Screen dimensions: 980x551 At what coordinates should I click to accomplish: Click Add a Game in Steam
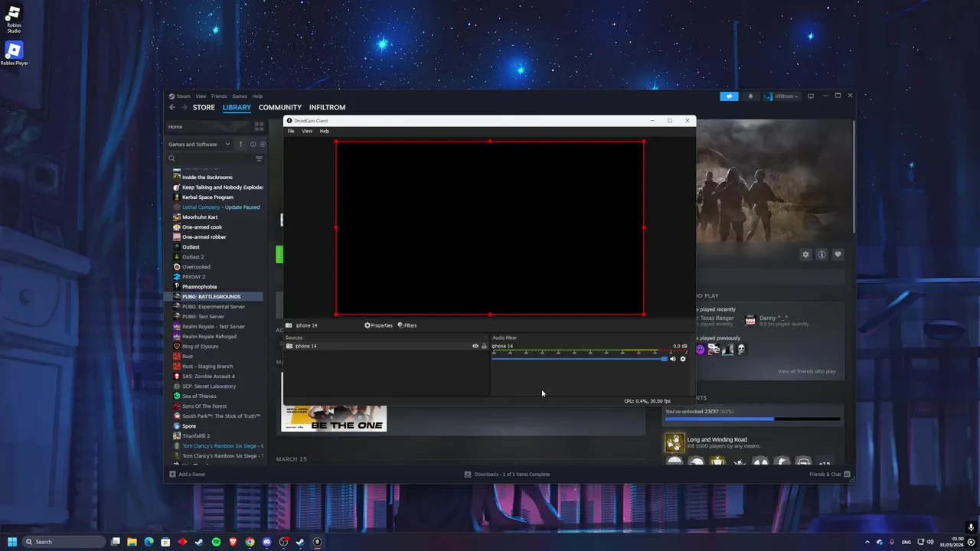pos(188,474)
